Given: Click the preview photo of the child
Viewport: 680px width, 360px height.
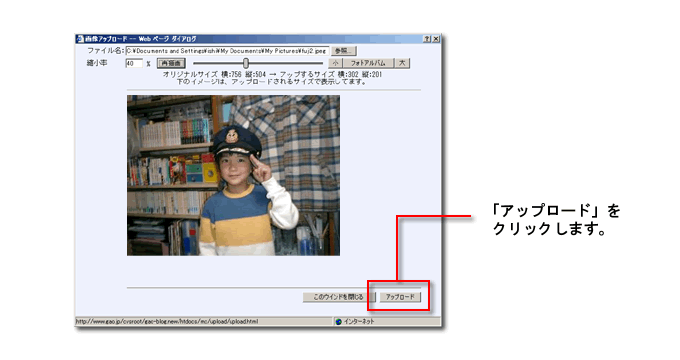Looking at the screenshot, I should (233, 176).
